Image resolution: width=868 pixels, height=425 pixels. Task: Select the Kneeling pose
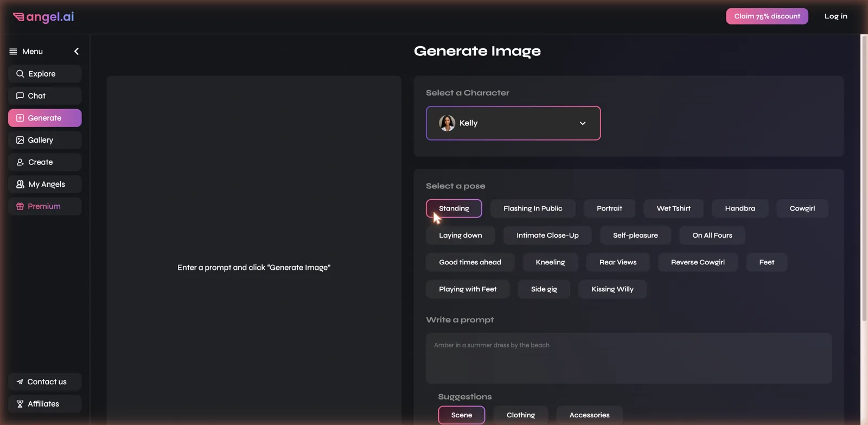click(550, 263)
